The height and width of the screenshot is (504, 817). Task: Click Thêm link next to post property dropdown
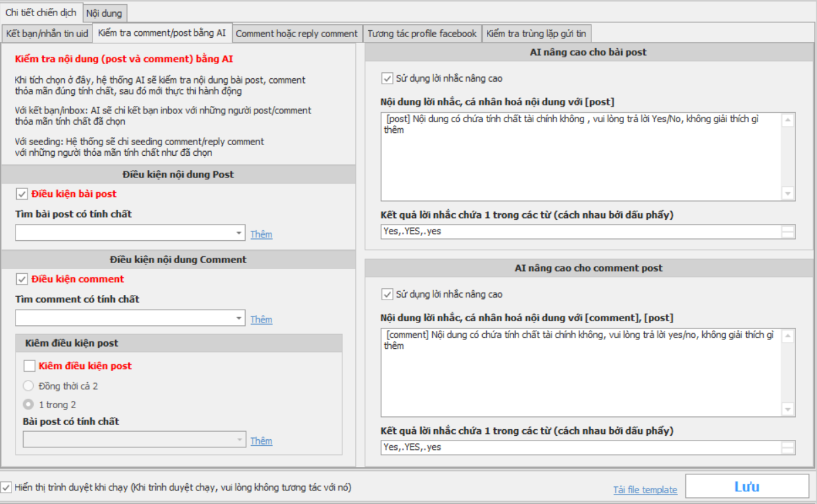point(261,235)
